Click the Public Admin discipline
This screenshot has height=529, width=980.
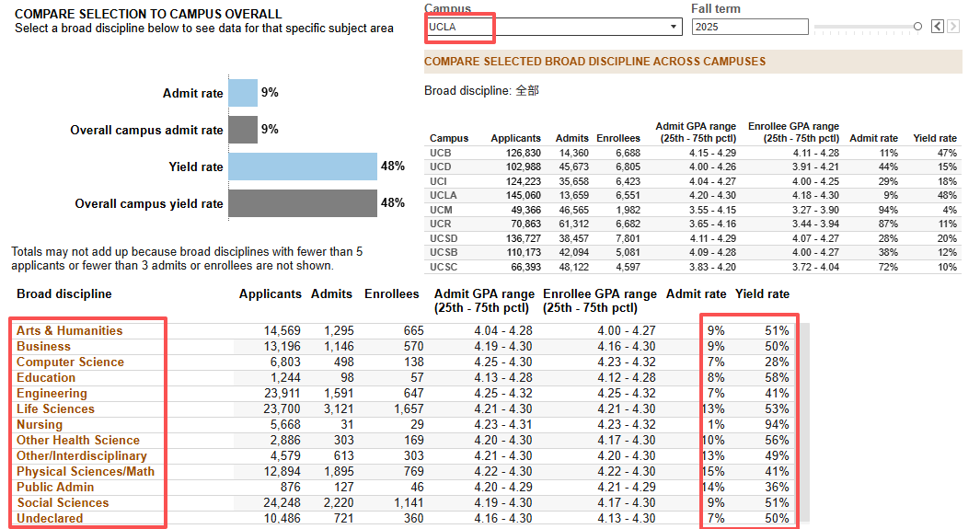point(55,487)
